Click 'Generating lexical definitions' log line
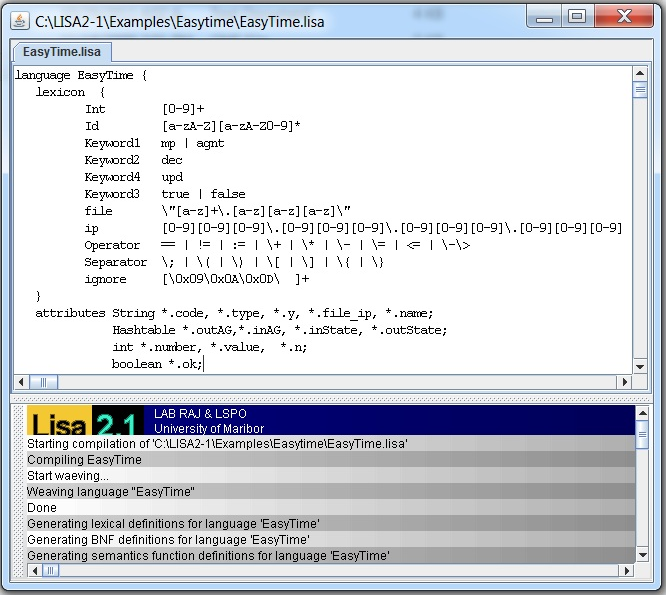Viewport: 666px width, 595px height. pos(331,524)
